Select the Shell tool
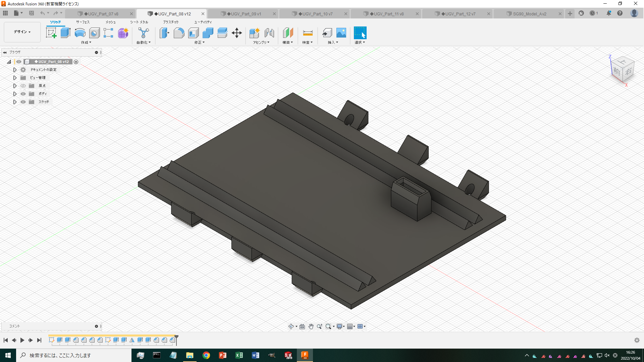This screenshot has width=644, height=362. coord(193,33)
